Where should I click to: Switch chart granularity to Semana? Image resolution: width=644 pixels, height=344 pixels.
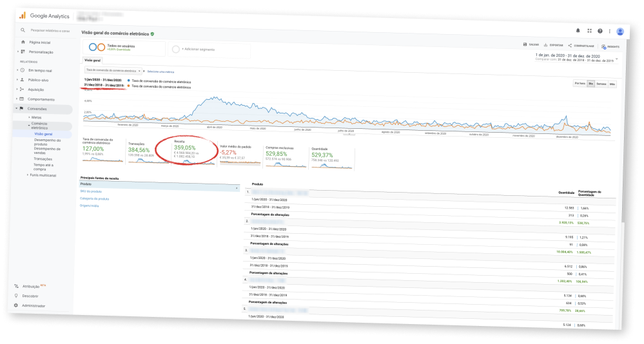(x=601, y=84)
